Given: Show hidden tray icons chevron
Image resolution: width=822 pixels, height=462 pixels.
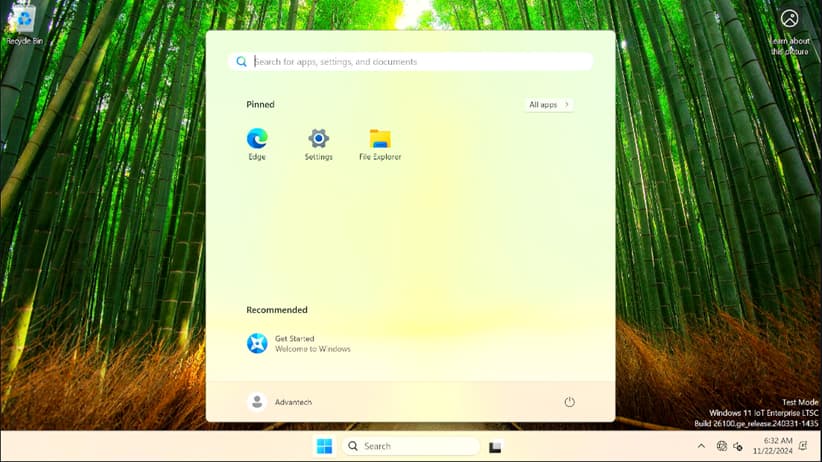Looking at the screenshot, I should coord(701,446).
